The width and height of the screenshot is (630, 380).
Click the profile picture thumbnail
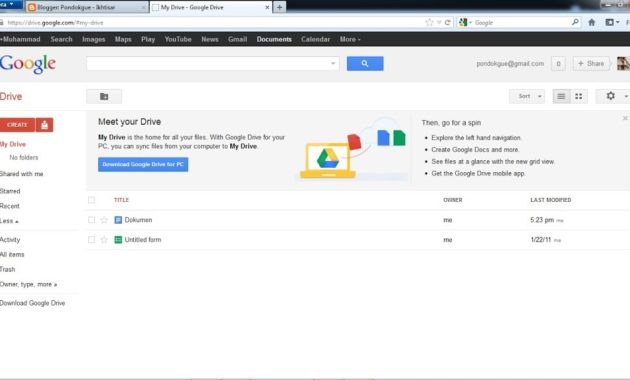(624, 63)
